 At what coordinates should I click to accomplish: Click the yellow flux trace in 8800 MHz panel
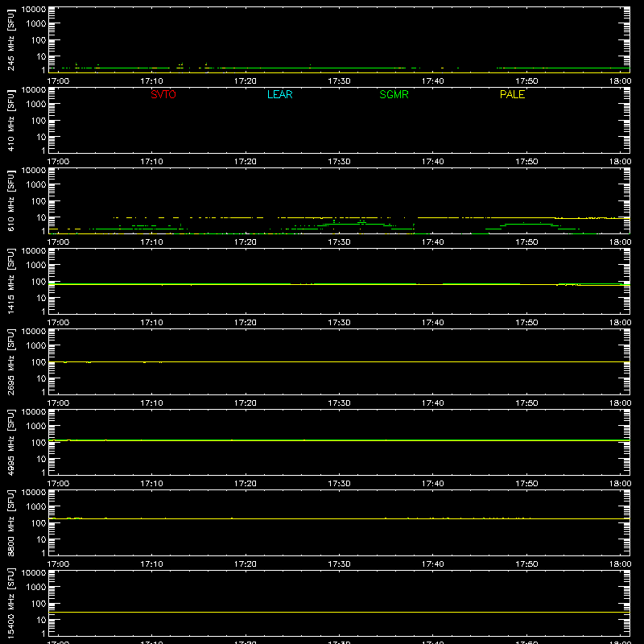pyautogui.click(x=339, y=518)
